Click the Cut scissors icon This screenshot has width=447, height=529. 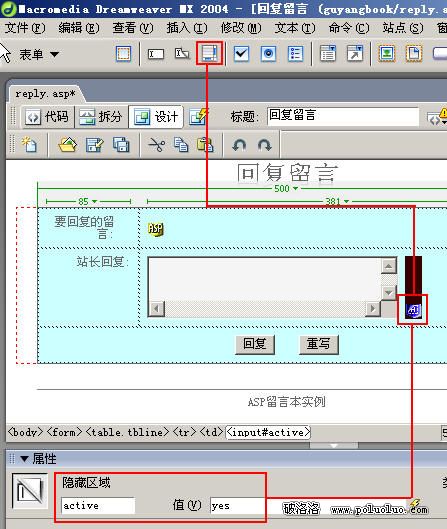pos(157,145)
